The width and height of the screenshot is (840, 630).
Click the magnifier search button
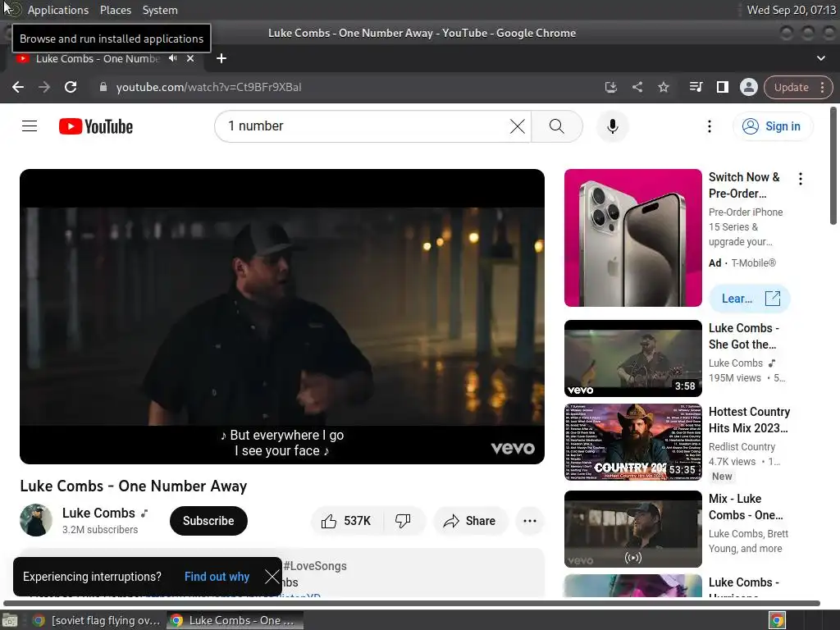(x=557, y=126)
